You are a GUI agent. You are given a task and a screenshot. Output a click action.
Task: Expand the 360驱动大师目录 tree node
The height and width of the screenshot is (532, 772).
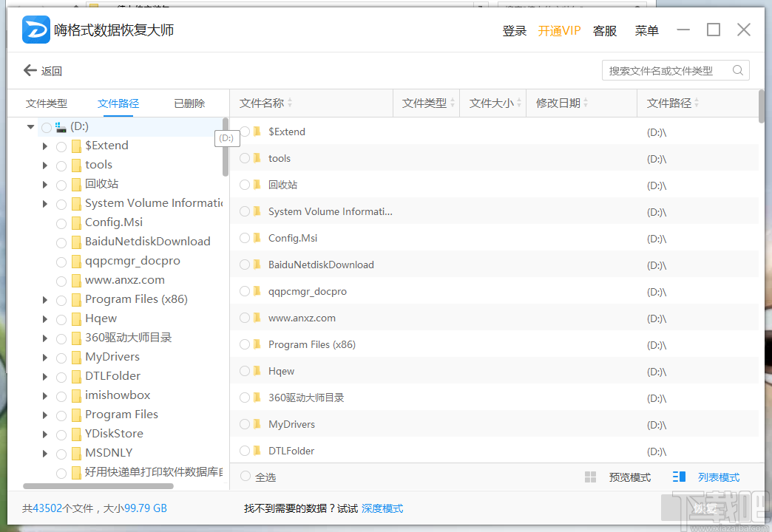click(45, 338)
